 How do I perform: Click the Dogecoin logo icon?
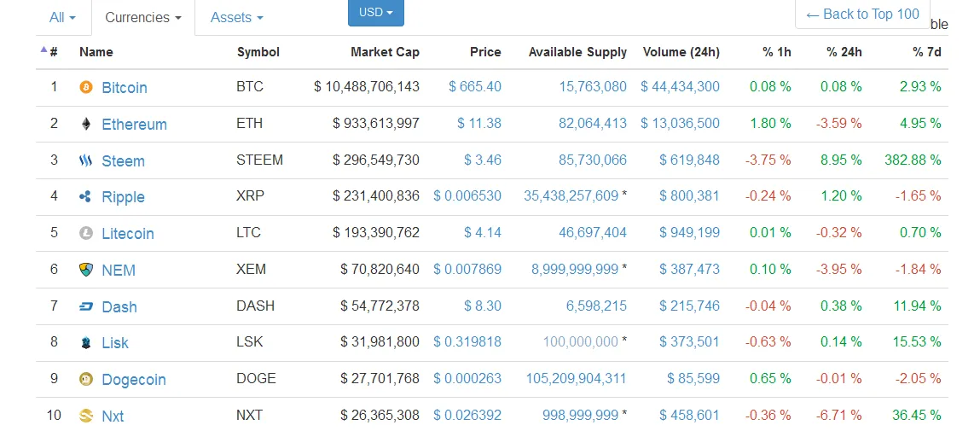[86, 379]
